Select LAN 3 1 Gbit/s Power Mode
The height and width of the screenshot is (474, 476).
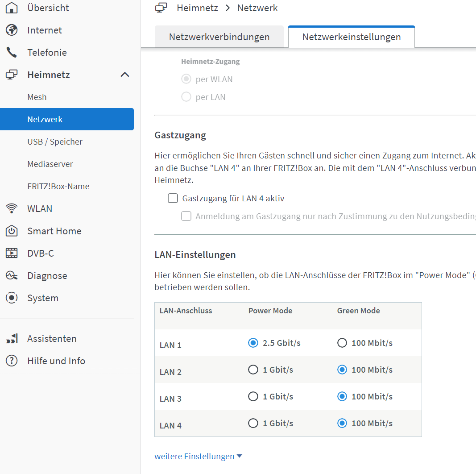[x=253, y=396]
